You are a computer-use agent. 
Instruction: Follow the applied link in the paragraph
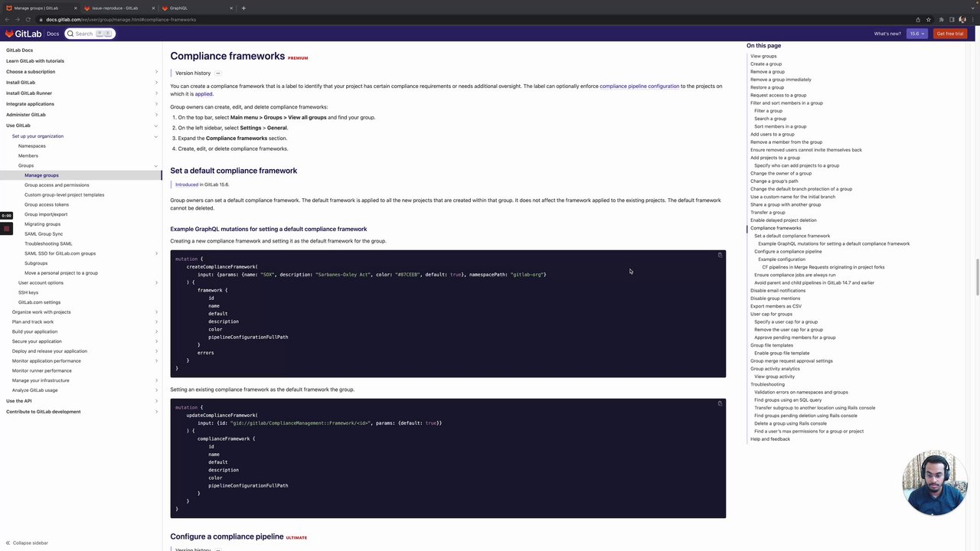click(203, 94)
